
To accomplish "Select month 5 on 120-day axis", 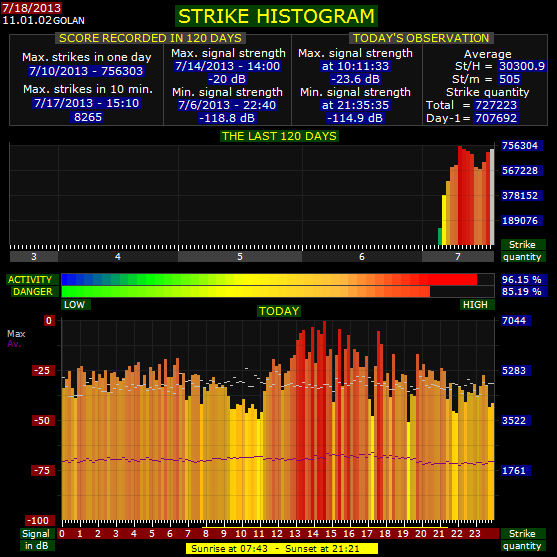I will click(x=240, y=256).
